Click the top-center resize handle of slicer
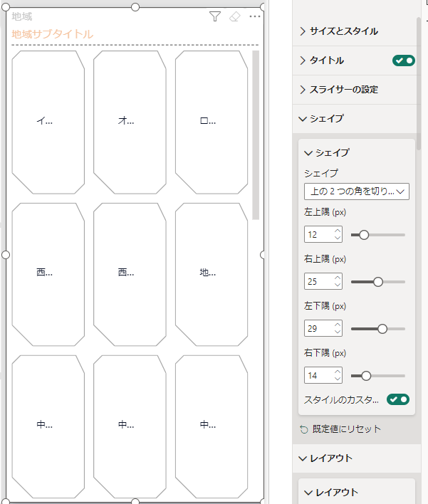The width and height of the screenshot is (428, 504). [135, 7]
